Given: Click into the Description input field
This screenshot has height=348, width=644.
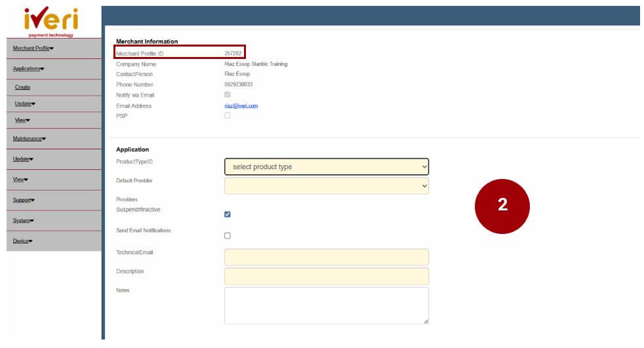Looking at the screenshot, I should [x=327, y=276].
